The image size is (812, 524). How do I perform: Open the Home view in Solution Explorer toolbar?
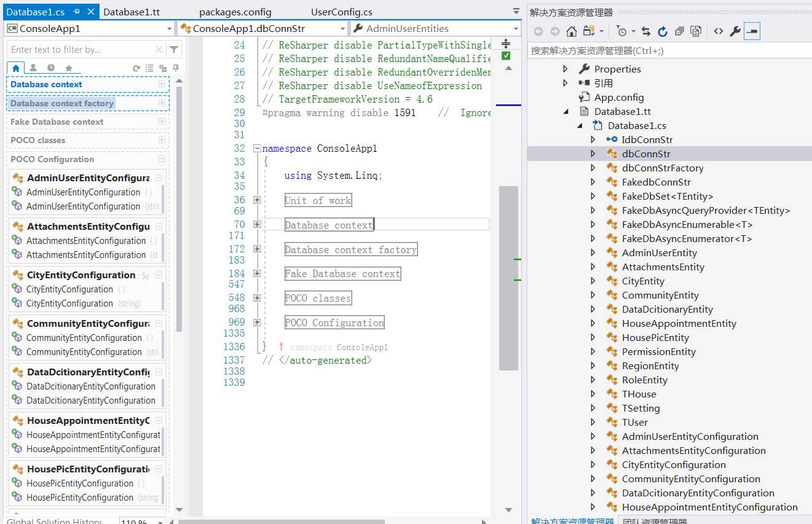pyautogui.click(x=572, y=31)
